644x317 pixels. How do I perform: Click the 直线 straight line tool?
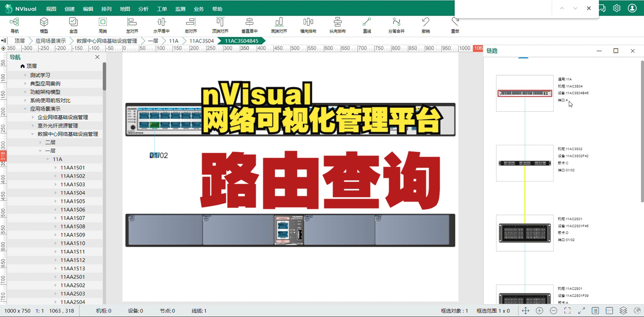[x=366, y=25]
